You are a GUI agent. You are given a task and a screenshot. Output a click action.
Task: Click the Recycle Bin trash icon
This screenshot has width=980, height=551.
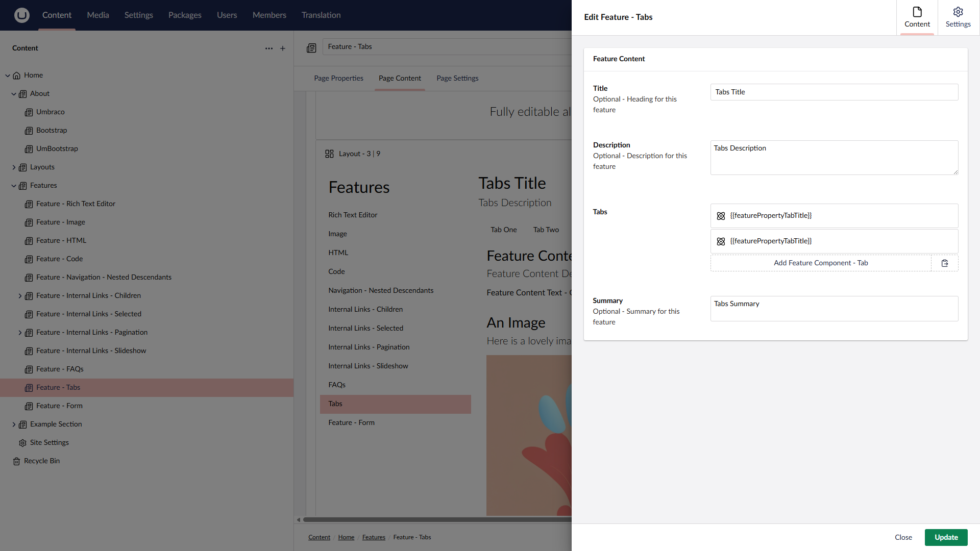click(x=16, y=461)
